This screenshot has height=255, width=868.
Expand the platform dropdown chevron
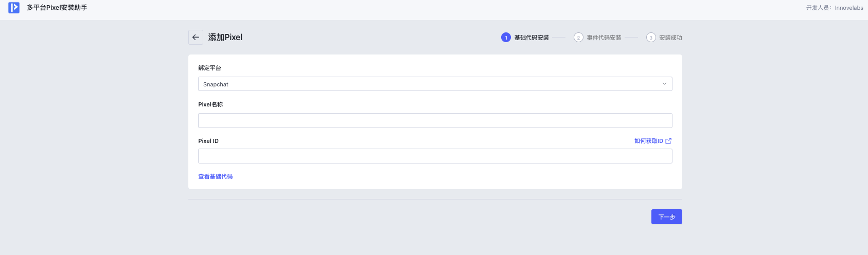pyautogui.click(x=664, y=84)
